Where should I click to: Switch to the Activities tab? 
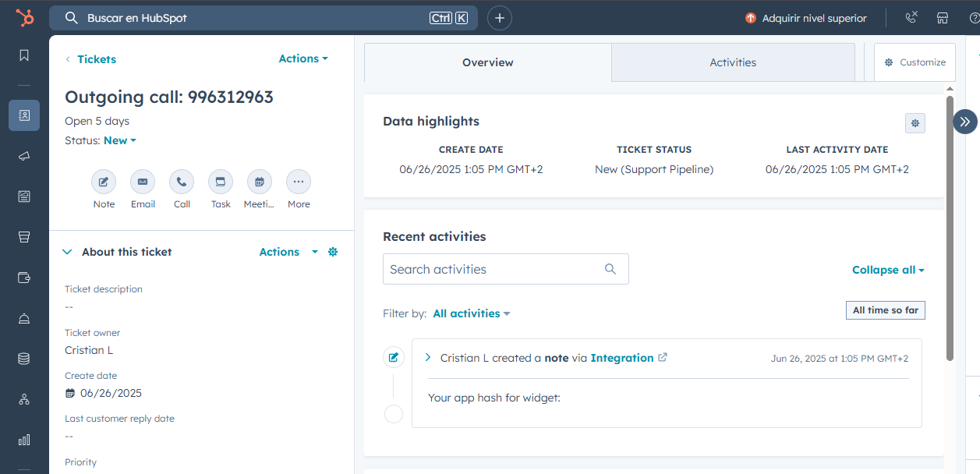click(733, 62)
